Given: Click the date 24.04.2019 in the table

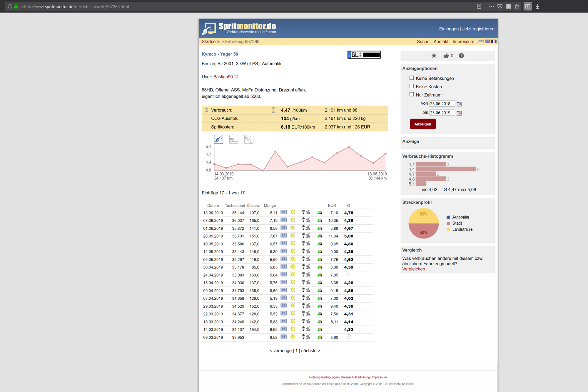Looking at the screenshot, I should coord(213,275).
